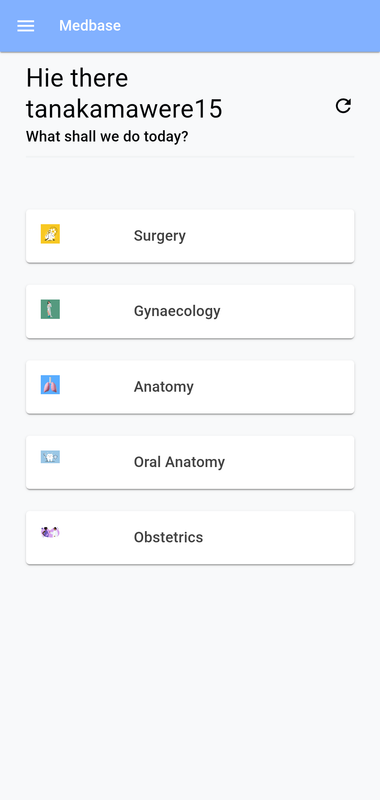Click the greeting heading with username tanakamawere15

[x=124, y=93]
